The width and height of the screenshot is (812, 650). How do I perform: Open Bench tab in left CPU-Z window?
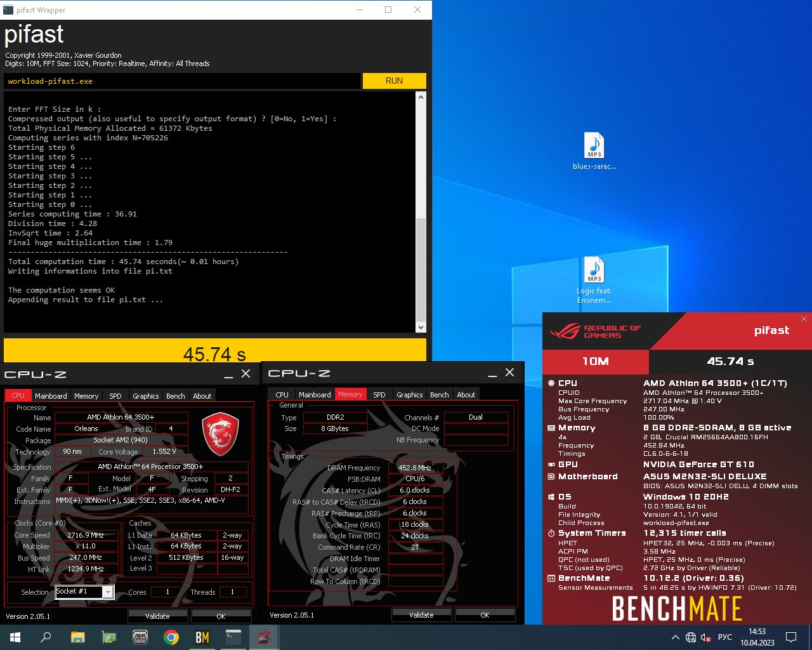tap(176, 395)
